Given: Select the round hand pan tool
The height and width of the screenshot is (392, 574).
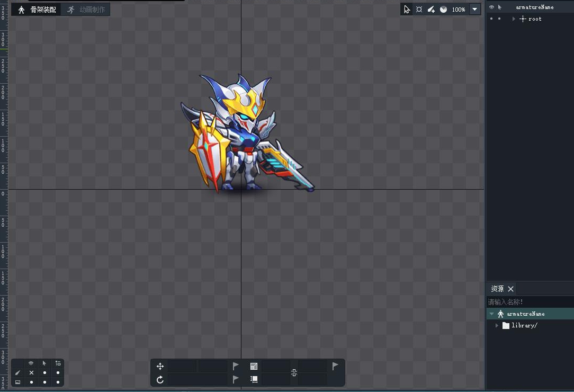Looking at the screenshot, I should click(x=443, y=10).
